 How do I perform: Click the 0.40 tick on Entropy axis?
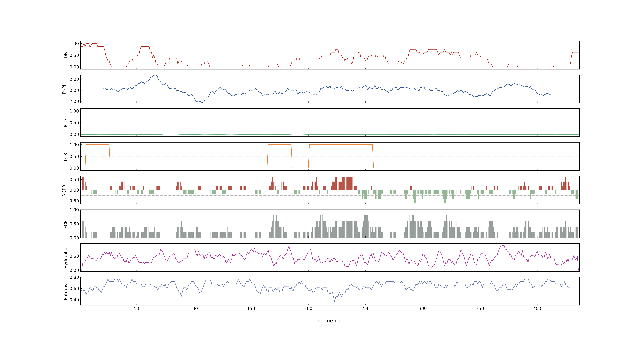74,300
